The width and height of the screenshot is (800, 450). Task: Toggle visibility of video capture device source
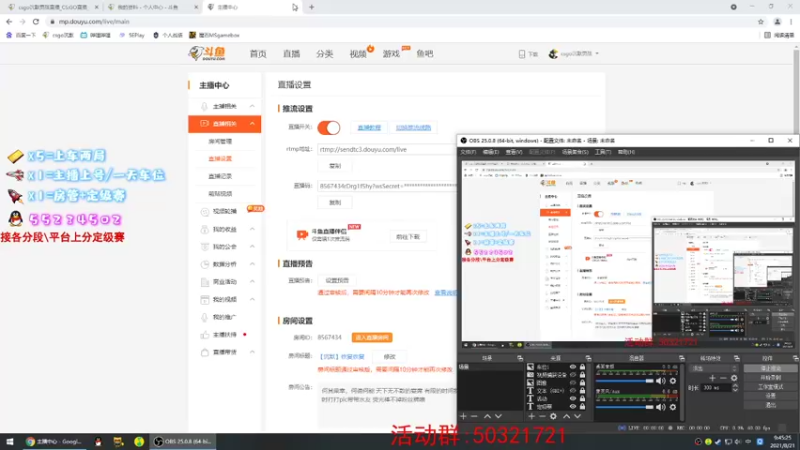[x=573, y=374]
